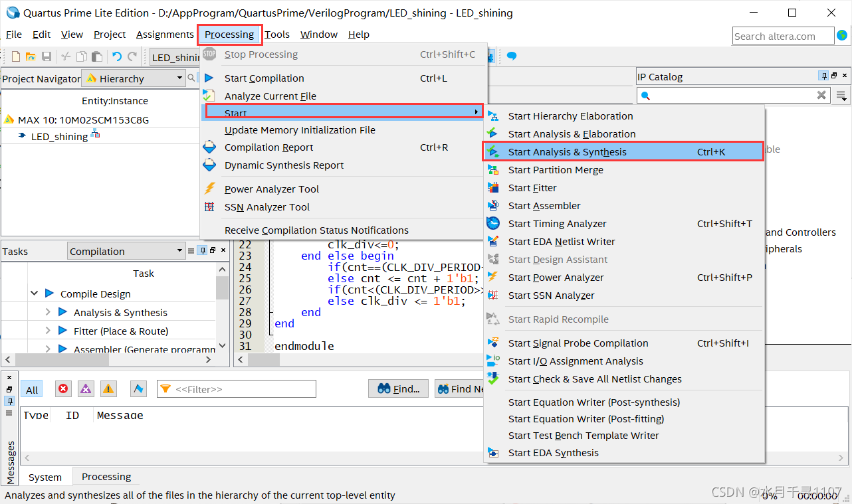Select Start Timing Analyzer

click(623, 224)
